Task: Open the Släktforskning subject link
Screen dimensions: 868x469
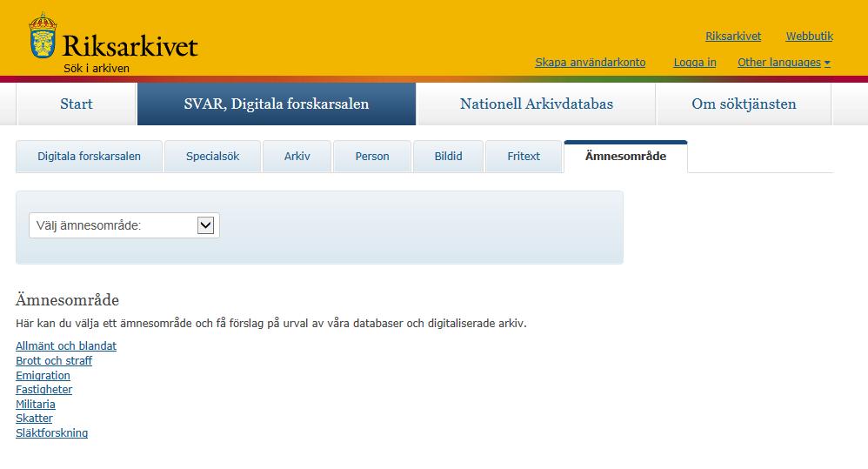Action: tap(51, 433)
